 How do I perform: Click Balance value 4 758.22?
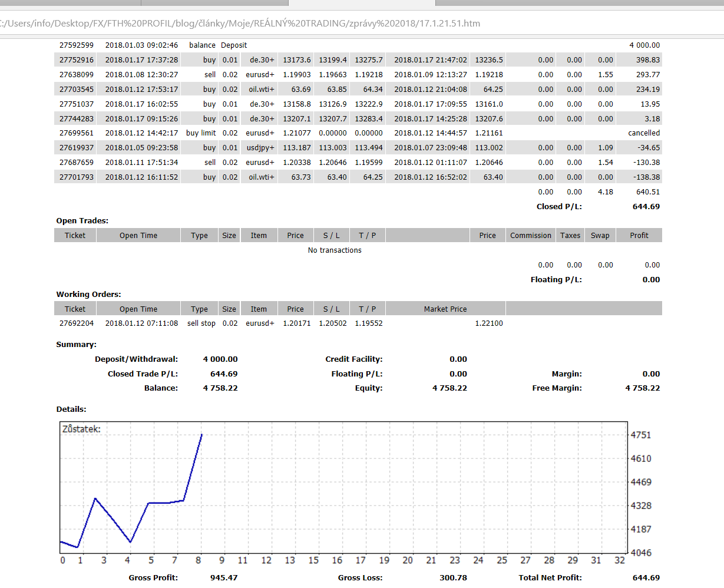220,388
